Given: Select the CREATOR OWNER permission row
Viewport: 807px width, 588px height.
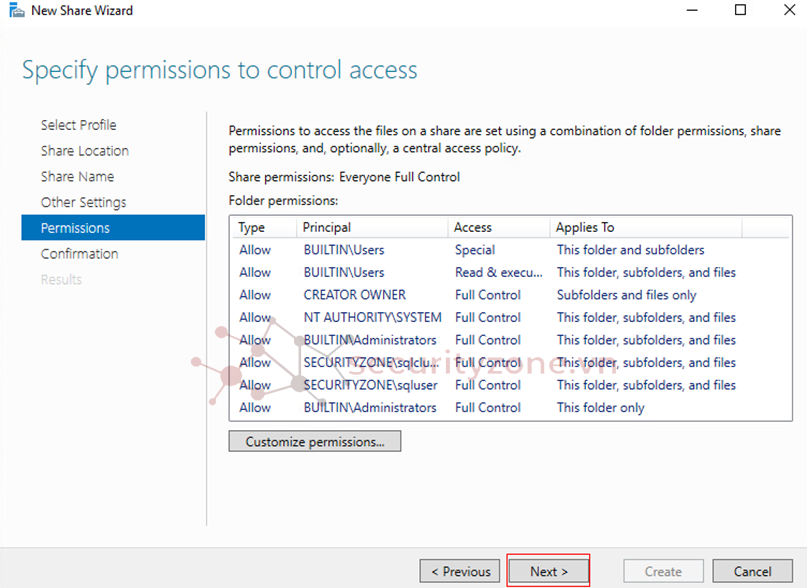Looking at the screenshot, I should (x=355, y=295).
